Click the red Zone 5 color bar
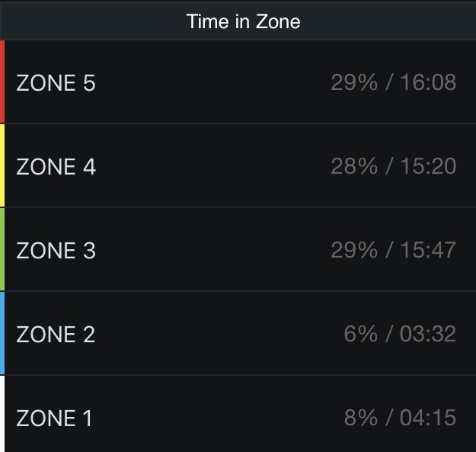The image size is (476, 452). [2, 82]
